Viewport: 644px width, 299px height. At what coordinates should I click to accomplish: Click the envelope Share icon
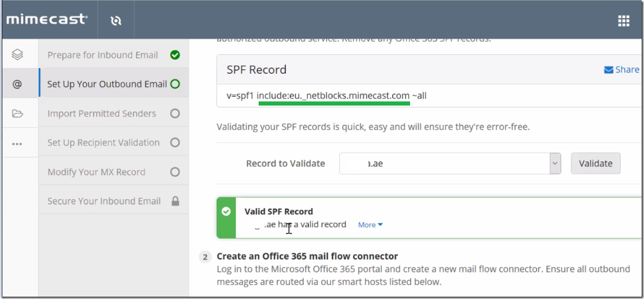[608, 70]
